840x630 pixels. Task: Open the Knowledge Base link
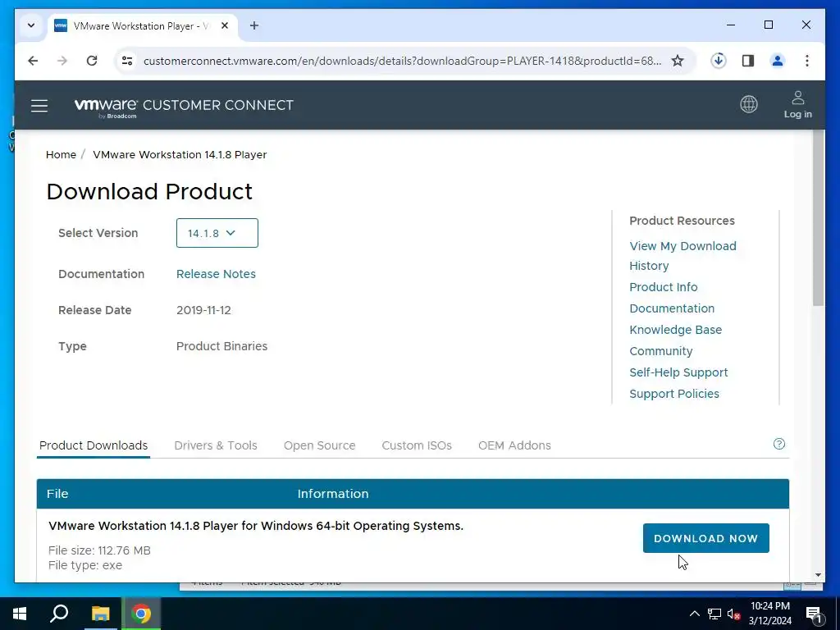676,330
